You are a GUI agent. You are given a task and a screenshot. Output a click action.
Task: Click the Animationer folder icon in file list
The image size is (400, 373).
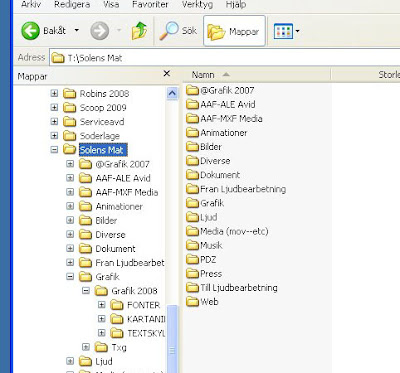click(193, 132)
